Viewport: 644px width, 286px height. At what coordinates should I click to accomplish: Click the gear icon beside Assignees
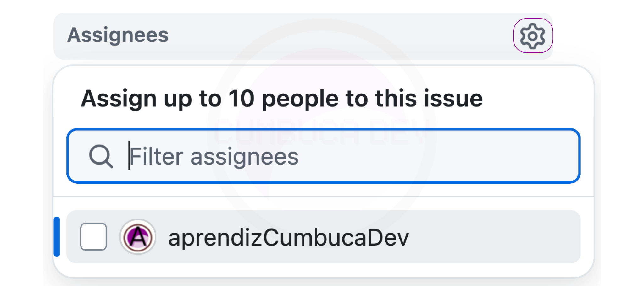(533, 36)
